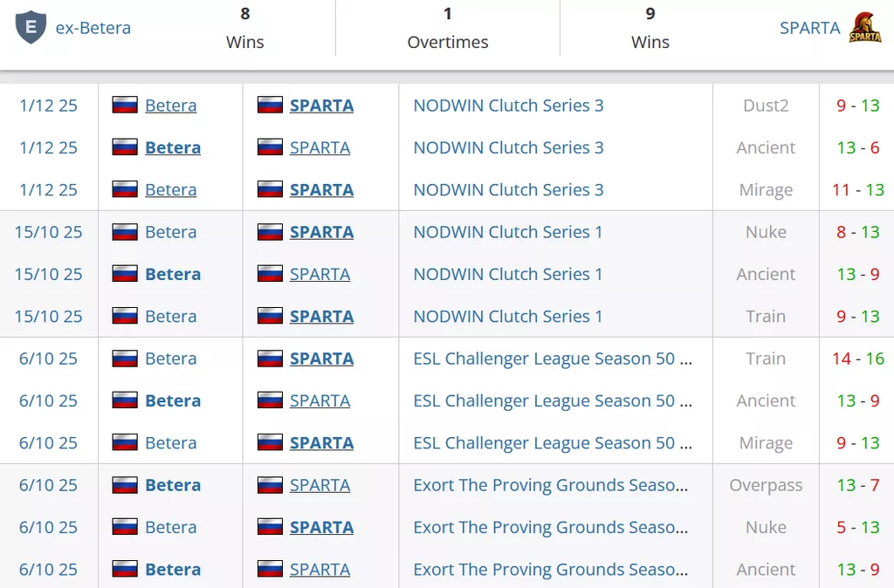Click bold SPARTA in the 5-13 Nuke row
The width and height of the screenshot is (894, 588).
click(x=321, y=527)
